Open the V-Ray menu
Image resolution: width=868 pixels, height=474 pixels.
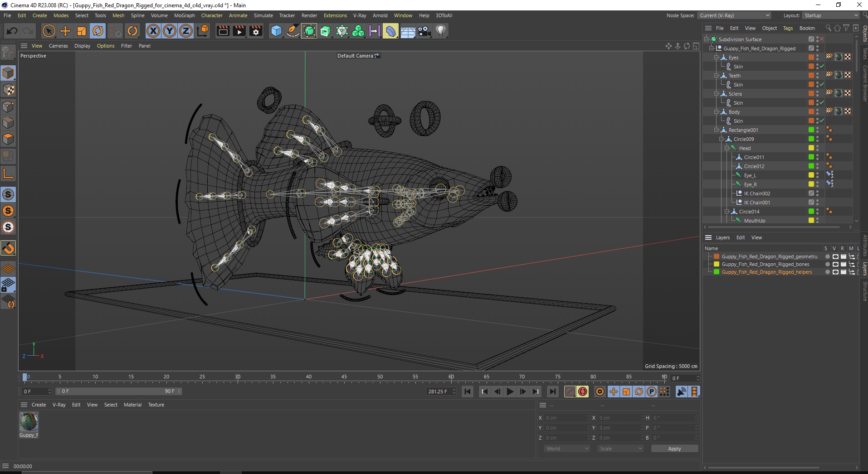coord(360,15)
